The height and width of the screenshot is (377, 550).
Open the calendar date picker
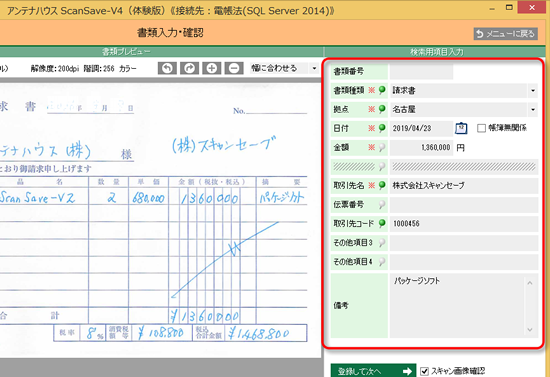coord(461,128)
